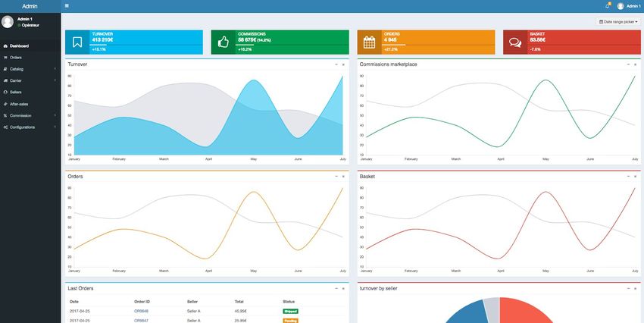Click the Total column header
The image size is (644, 323).
tap(239, 302)
